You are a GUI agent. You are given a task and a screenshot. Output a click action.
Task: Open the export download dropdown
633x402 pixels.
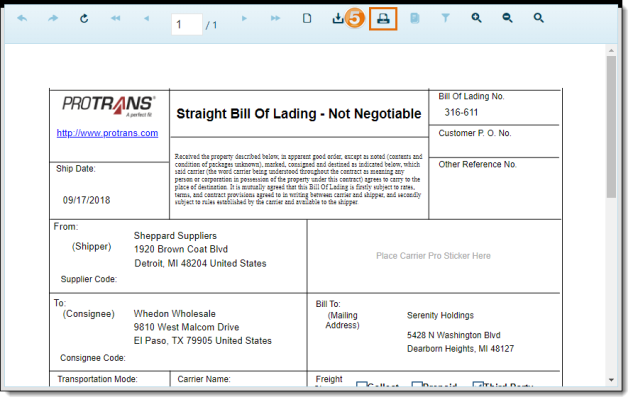pyautogui.click(x=338, y=19)
